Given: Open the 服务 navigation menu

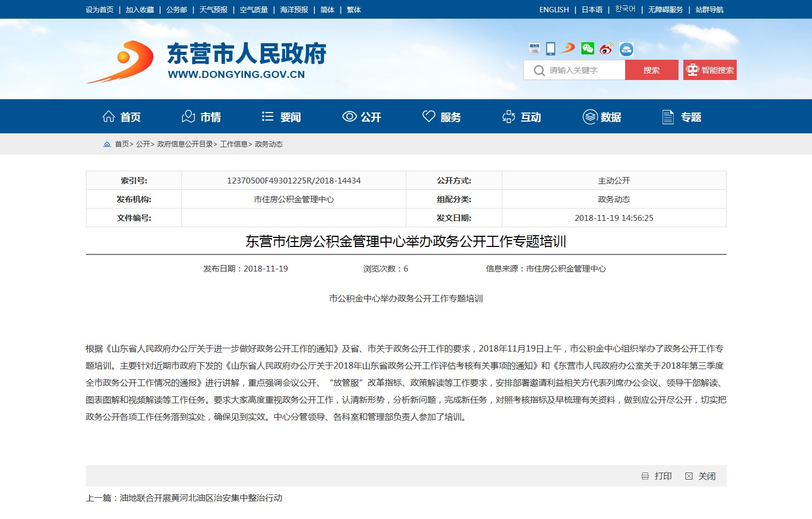Looking at the screenshot, I should pyautogui.click(x=442, y=117).
